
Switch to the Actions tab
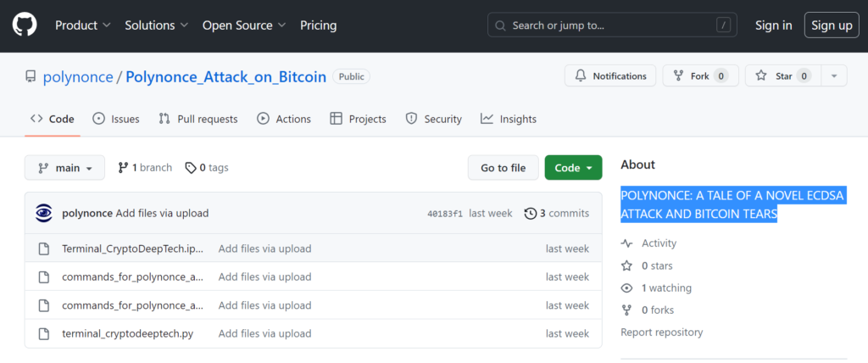click(x=284, y=119)
